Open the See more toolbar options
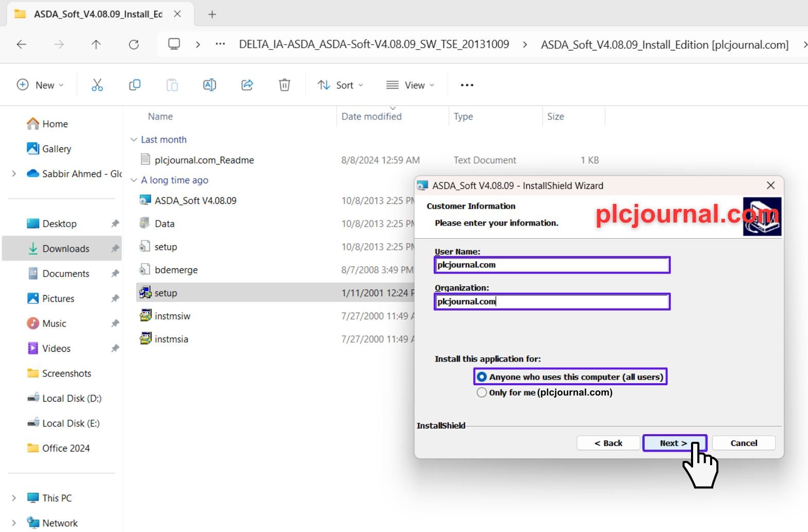The width and height of the screenshot is (808, 532). 467,85
